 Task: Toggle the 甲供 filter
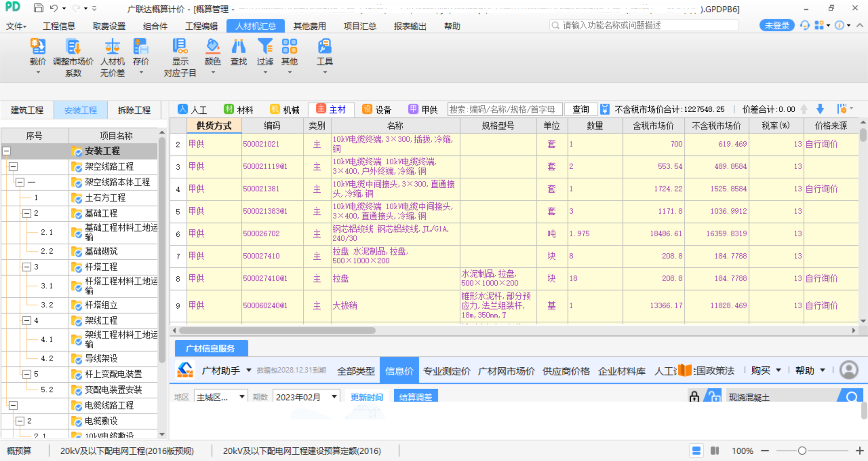(423, 109)
